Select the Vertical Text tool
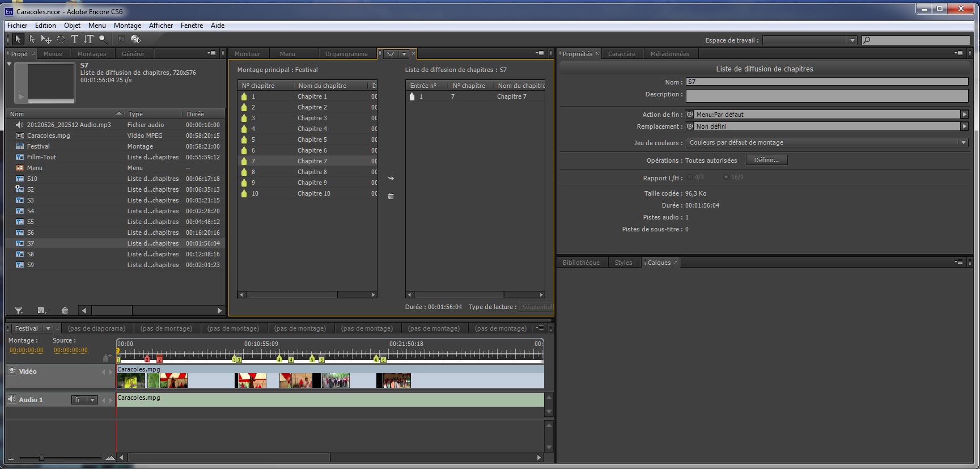980x469 pixels. (88, 39)
